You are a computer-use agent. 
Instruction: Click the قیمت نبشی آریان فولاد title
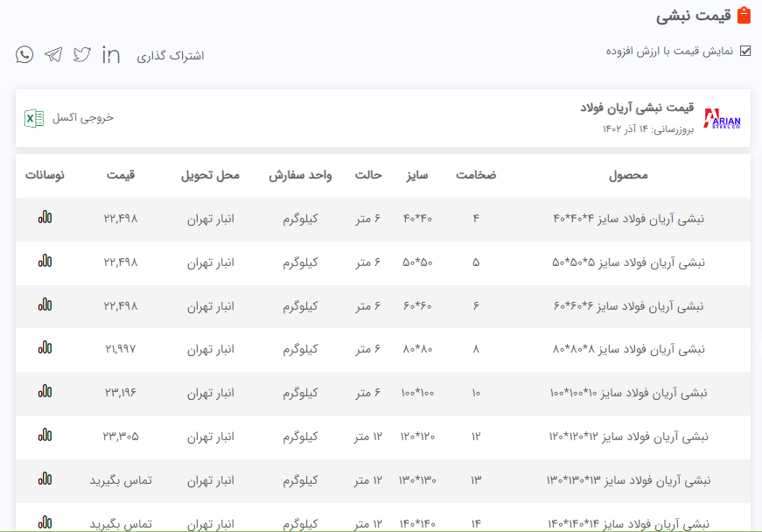coord(637,108)
